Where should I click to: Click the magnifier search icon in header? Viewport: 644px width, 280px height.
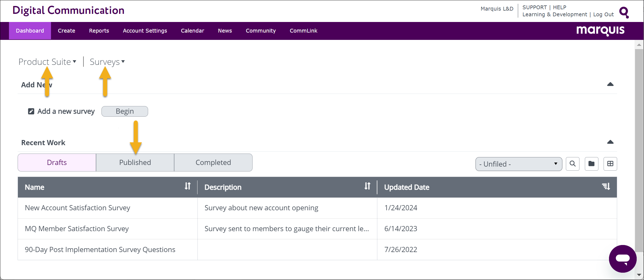point(624,12)
